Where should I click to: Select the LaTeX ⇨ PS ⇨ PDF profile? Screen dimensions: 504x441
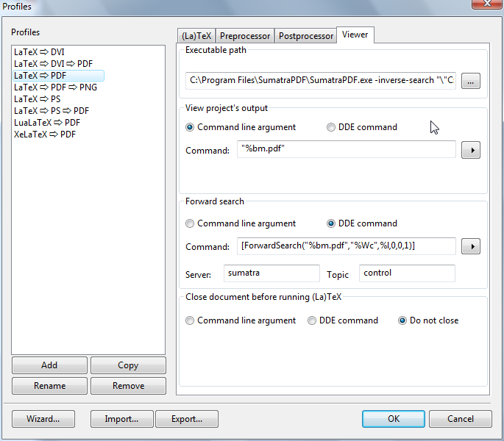click(52, 111)
